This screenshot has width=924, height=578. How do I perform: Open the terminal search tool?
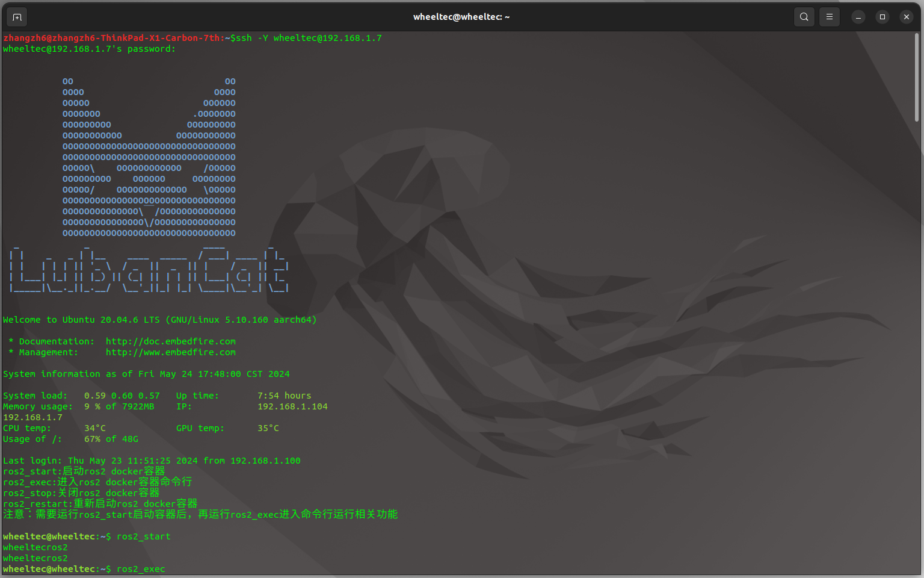coord(804,17)
